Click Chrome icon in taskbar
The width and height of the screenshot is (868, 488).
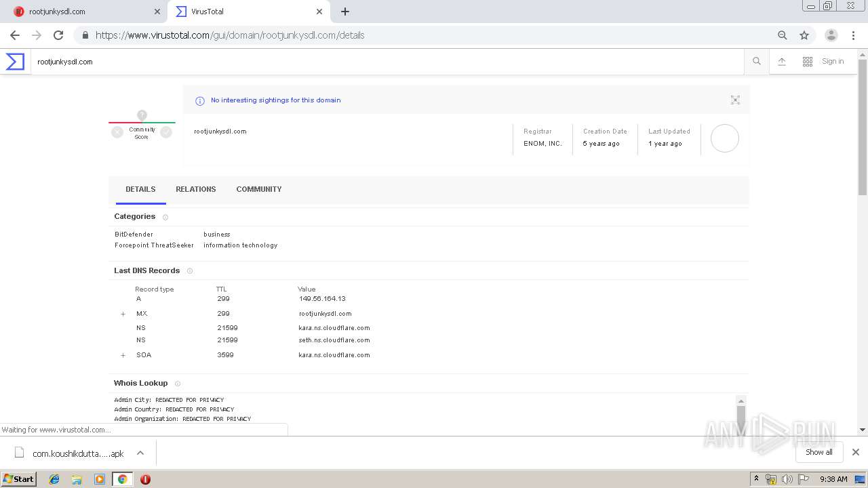[123, 479]
